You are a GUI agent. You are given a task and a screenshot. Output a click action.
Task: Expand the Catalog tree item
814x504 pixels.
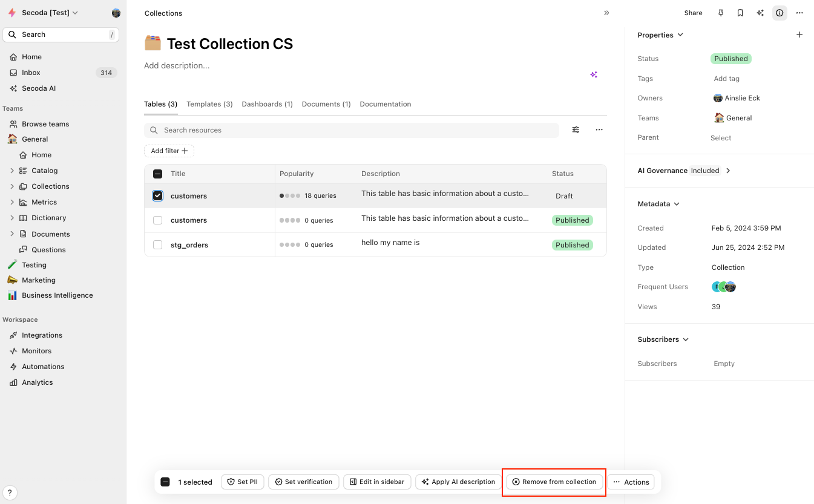(12, 171)
